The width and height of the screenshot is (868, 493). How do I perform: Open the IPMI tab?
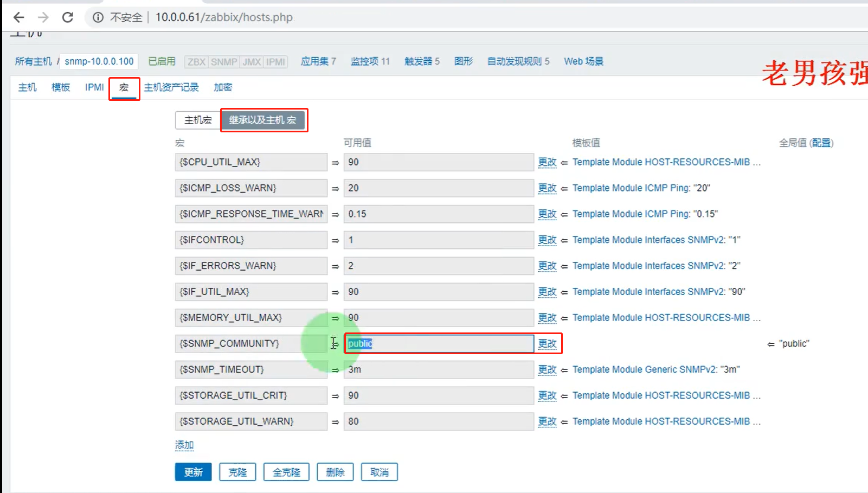point(94,87)
